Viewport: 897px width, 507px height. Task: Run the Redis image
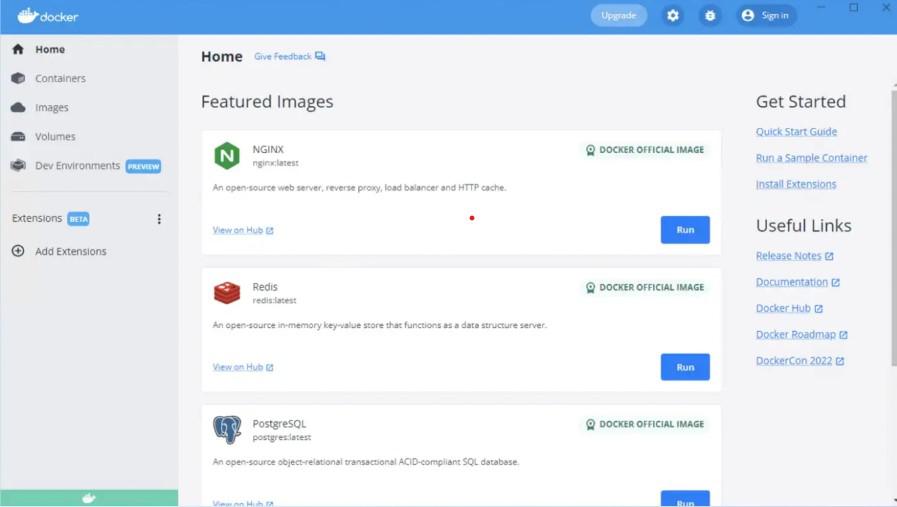(685, 367)
